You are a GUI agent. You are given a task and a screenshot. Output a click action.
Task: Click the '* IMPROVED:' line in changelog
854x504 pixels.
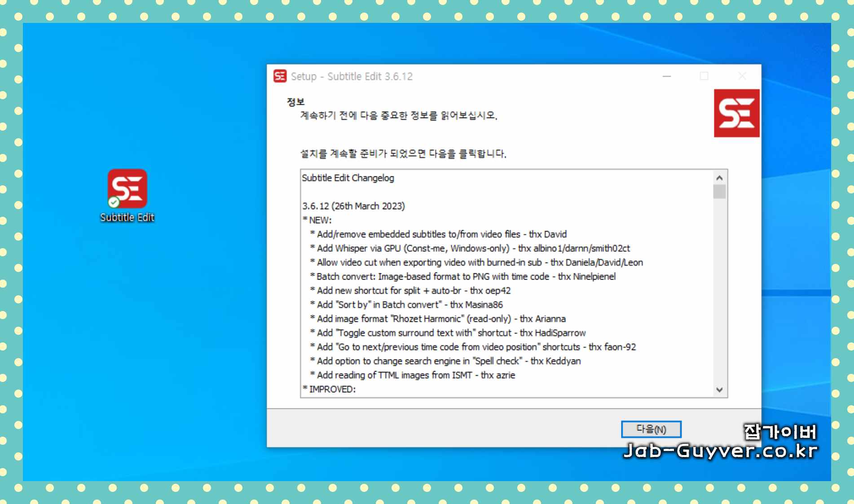(x=329, y=389)
